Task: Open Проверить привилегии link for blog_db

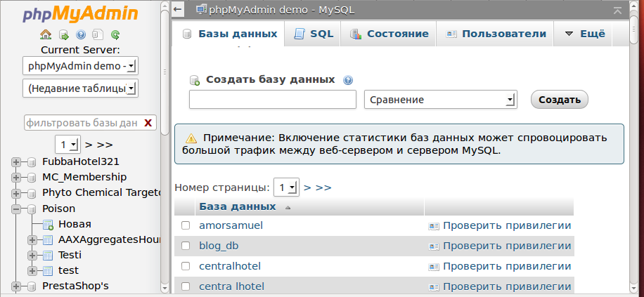Action: (x=506, y=246)
